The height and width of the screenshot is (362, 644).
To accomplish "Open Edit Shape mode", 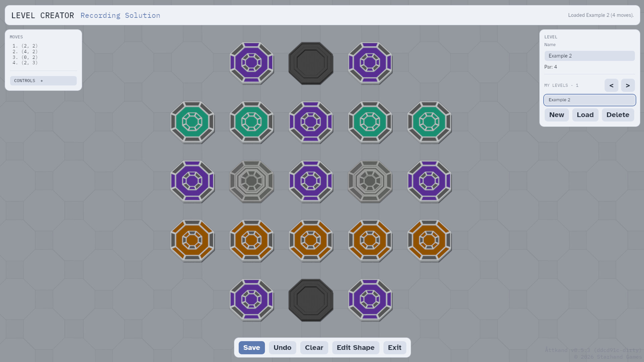I will click(x=356, y=348).
